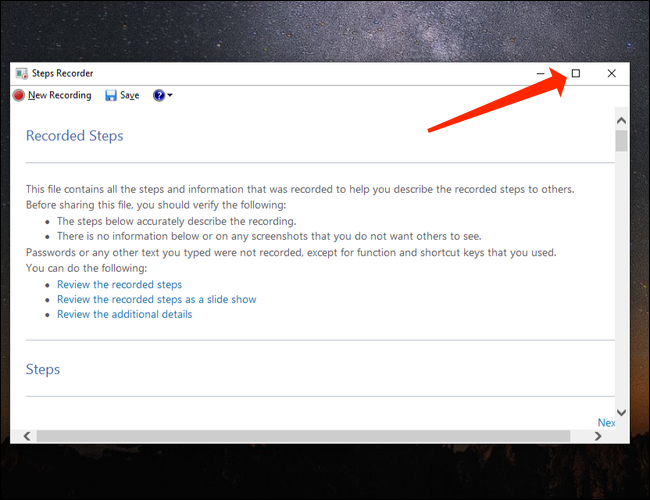The height and width of the screenshot is (500, 650).
Task: Click the horizontal scrollbar thumb
Action: pyautogui.click(x=300, y=436)
